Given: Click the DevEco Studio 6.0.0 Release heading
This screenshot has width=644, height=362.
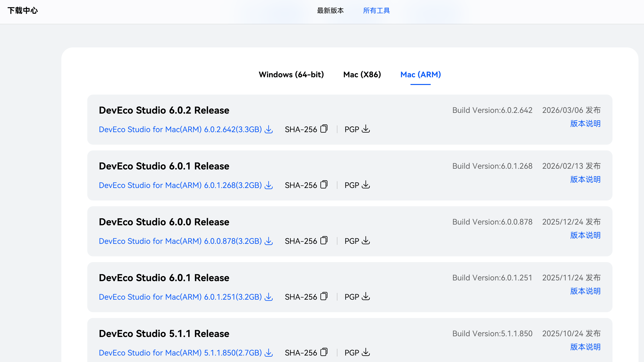Looking at the screenshot, I should click(164, 222).
